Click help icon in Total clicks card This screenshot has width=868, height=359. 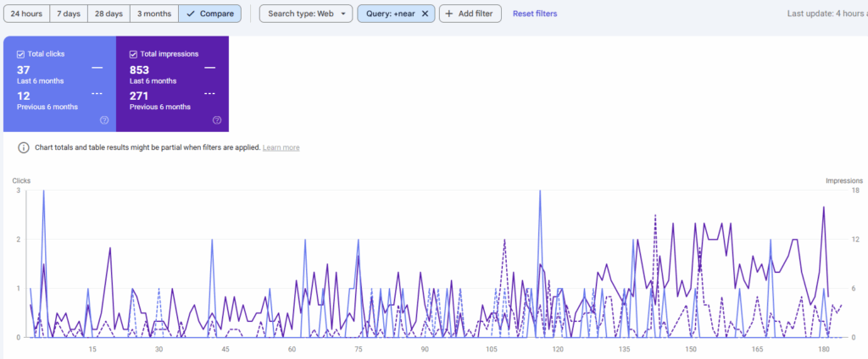click(x=104, y=120)
